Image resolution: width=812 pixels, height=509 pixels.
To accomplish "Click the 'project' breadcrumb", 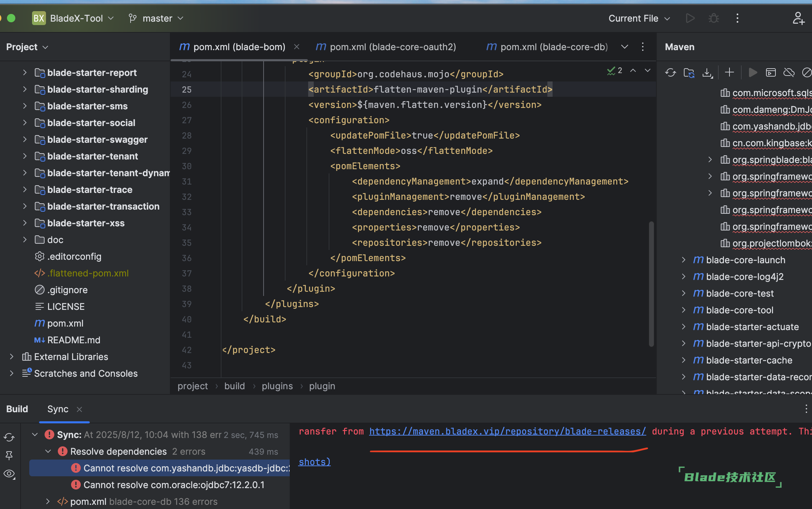I will coord(193,386).
